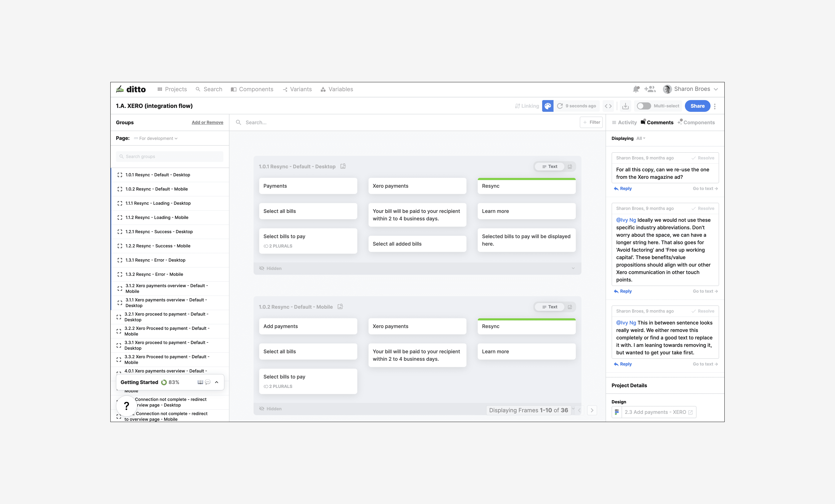
Task: Click the Search groups input field
Action: [169, 157]
